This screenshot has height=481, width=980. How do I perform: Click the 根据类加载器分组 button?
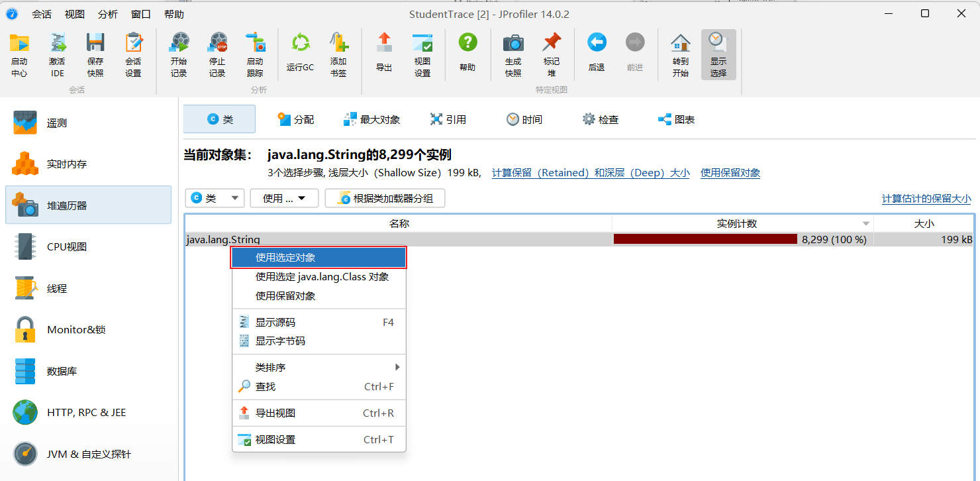(385, 198)
